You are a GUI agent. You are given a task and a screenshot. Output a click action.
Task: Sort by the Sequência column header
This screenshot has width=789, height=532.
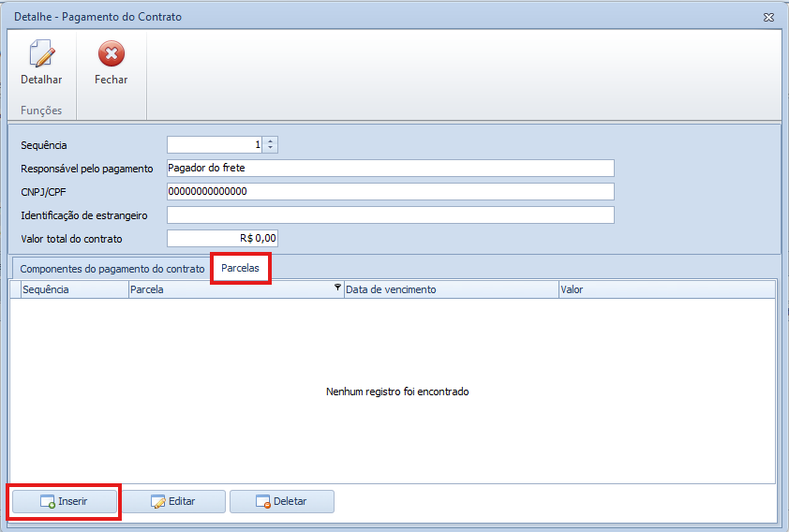pyautogui.click(x=73, y=289)
